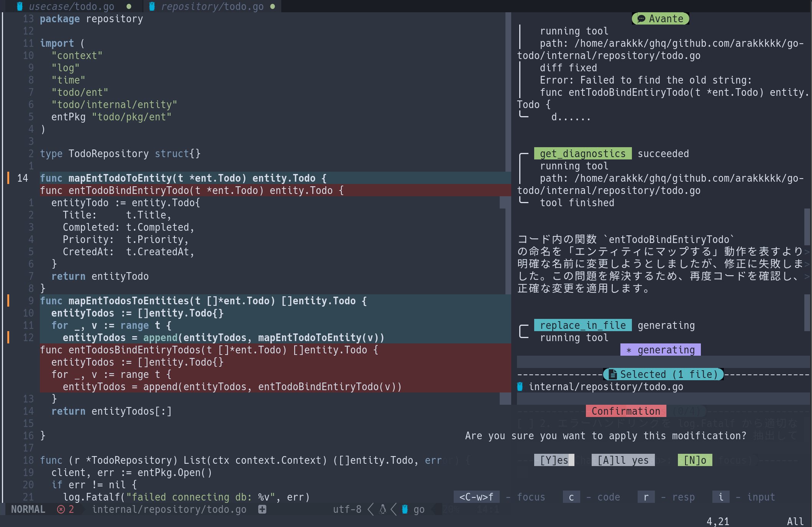Click the Go filetype icon in statusline
The width and height of the screenshot is (812, 527).
click(x=405, y=509)
